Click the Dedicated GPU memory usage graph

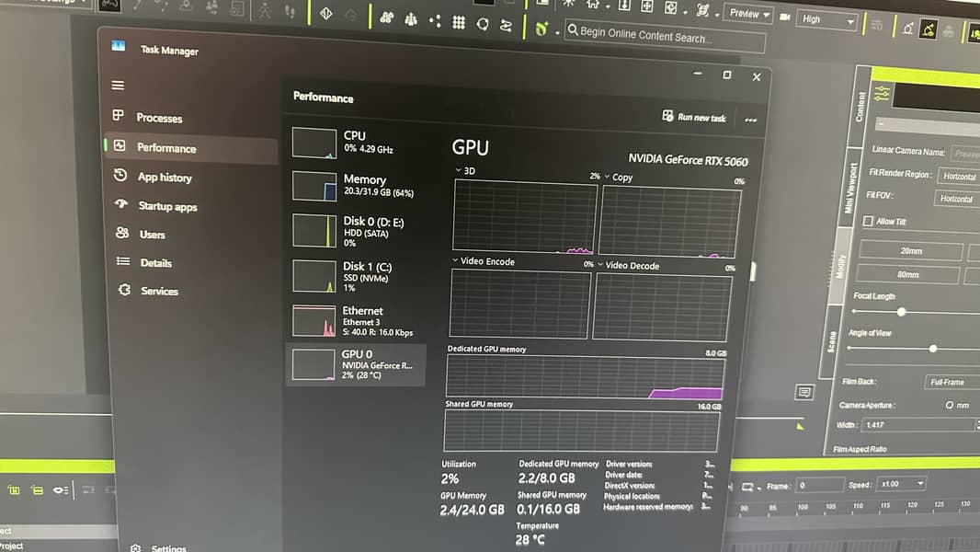[585, 377]
